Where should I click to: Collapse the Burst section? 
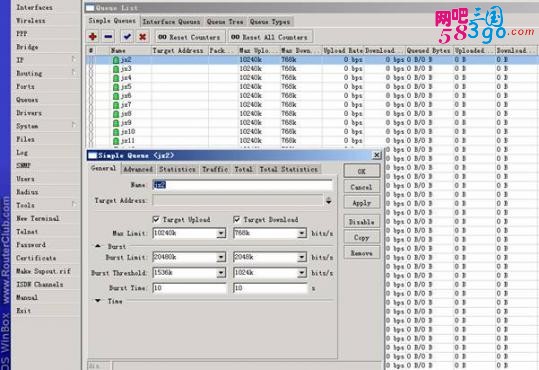(98, 246)
